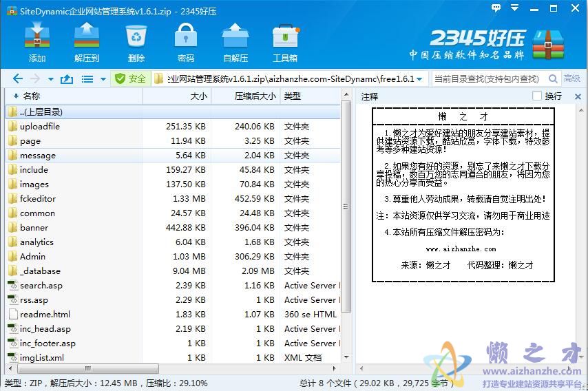Select the ..(上层目录) parent row
The image size is (588, 391).
(x=173, y=112)
